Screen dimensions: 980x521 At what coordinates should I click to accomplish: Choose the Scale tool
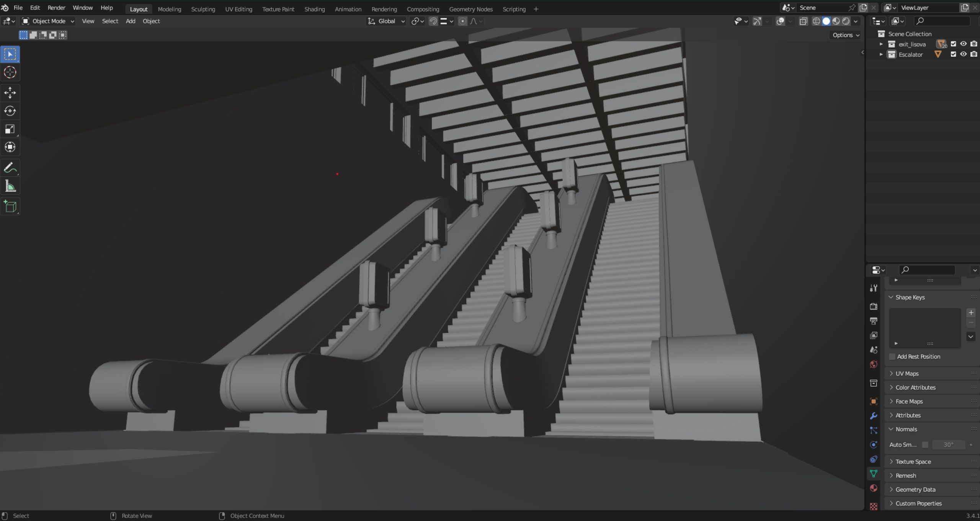[10, 129]
